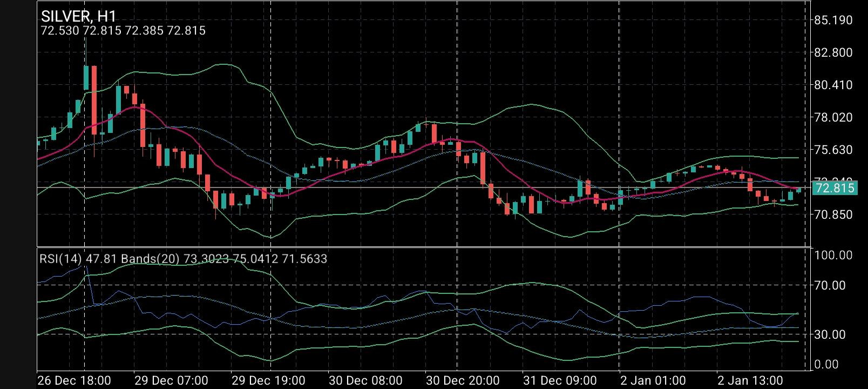Select the SILVER, H1 chart title
This screenshot has height=389, width=868.
click(78, 16)
